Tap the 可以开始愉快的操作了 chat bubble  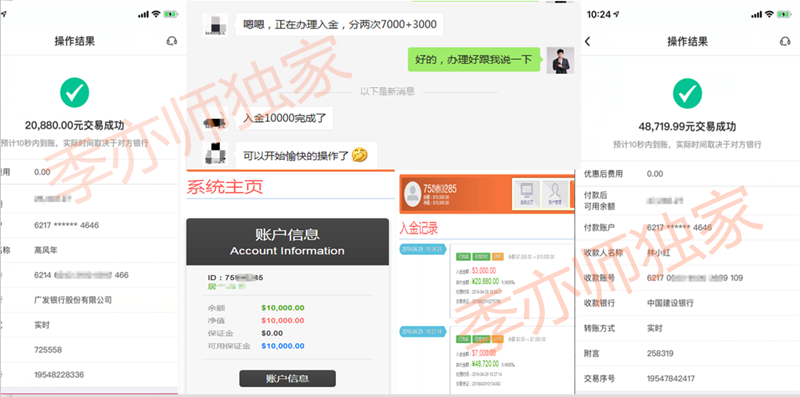[x=306, y=155]
